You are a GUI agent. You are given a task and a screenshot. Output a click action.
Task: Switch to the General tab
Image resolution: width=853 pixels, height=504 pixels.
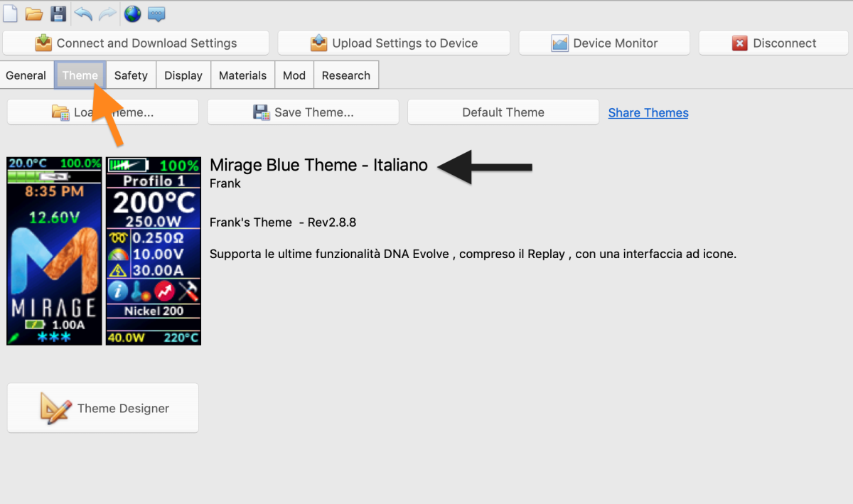pyautogui.click(x=26, y=75)
